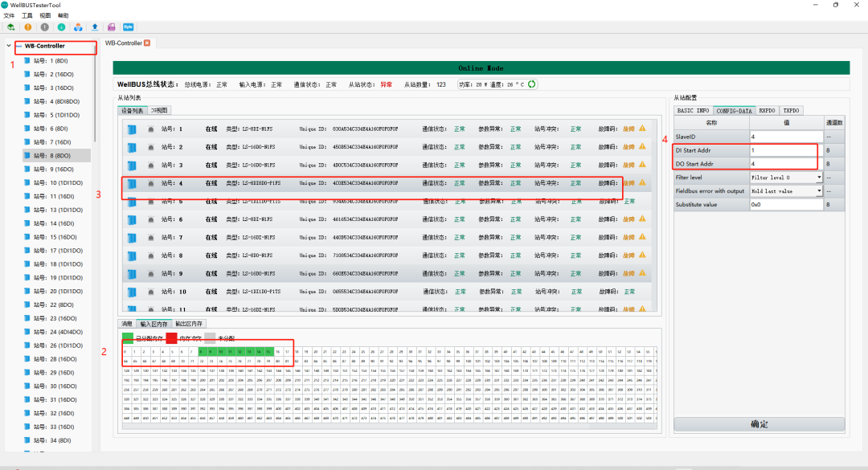Click the DO Start Addr value field
The image size is (868, 470).
pyautogui.click(x=786, y=164)
